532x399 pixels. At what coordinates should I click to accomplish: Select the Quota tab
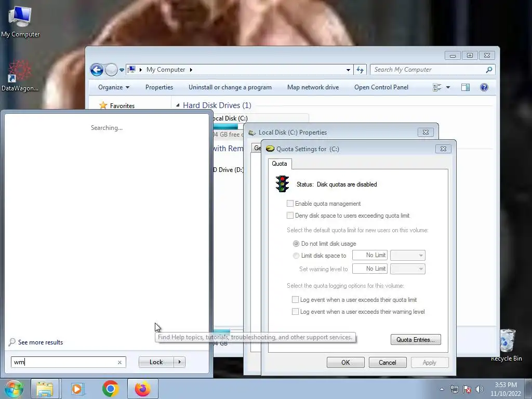(280, 164)
